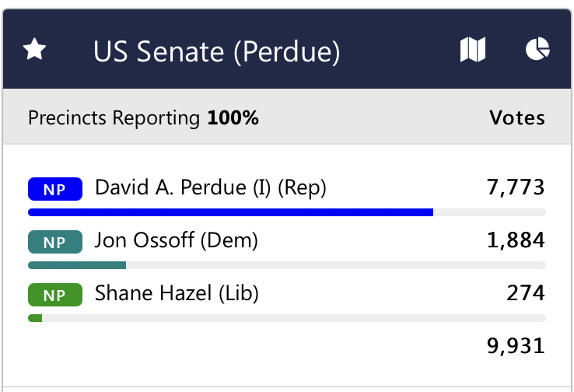Select David A. Perdue (I) (Rep) name
Viewport: 574px width, 392px height.
[211, 187]
